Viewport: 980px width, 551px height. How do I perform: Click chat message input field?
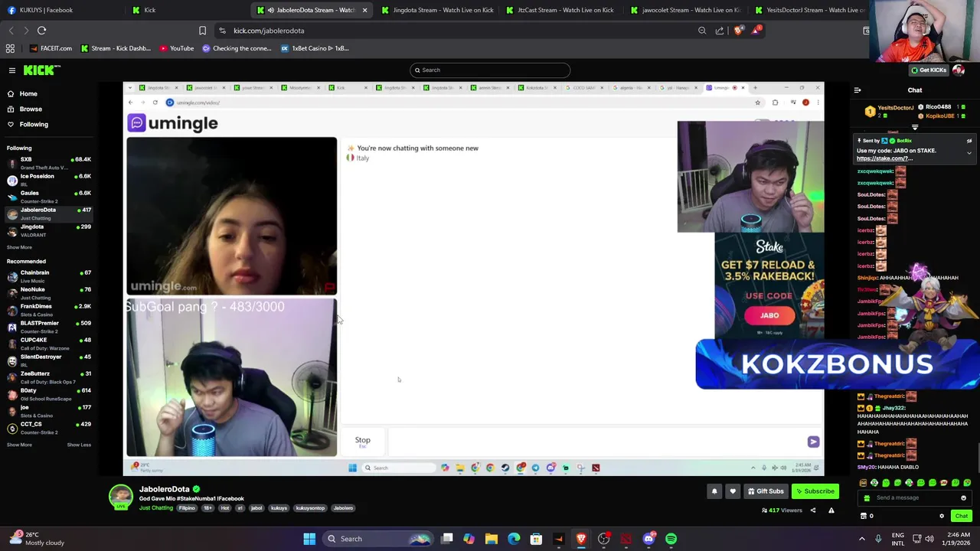click(x=916, y=497)
